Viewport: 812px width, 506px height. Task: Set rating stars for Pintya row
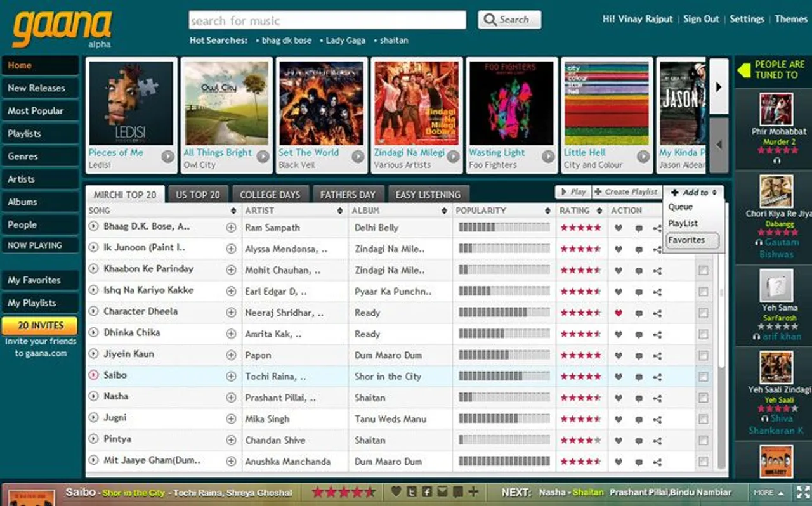coord(580,440)
